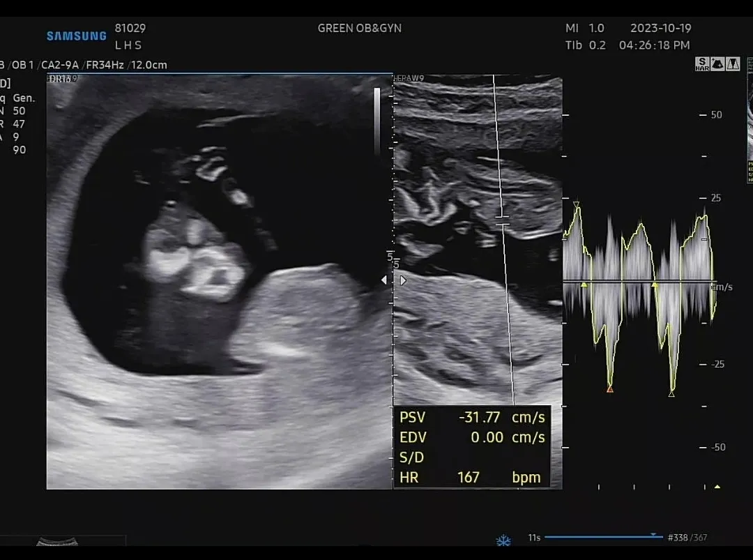Move the cine loop frame slider
753x560 pixels.
(x=604, y=537)
